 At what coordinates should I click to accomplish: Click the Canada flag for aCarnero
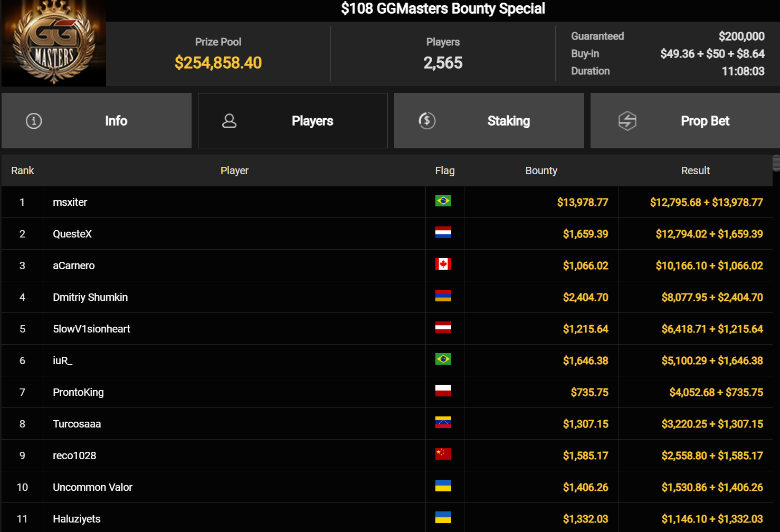coord(443,264)
